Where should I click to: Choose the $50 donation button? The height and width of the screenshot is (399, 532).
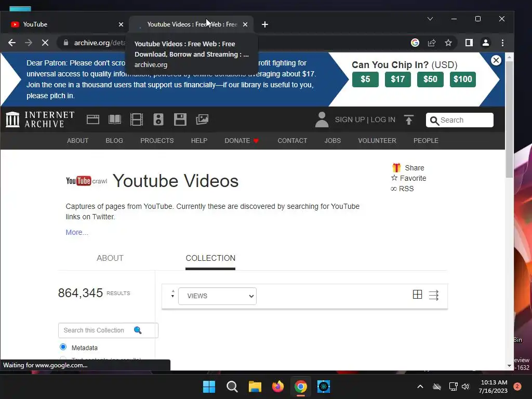[x=430, y=79]
